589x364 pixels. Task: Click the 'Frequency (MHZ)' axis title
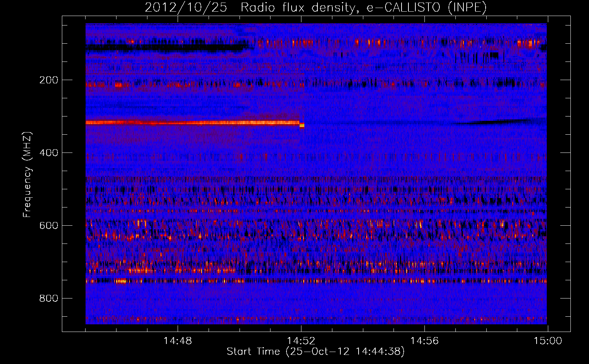(28, 175)
